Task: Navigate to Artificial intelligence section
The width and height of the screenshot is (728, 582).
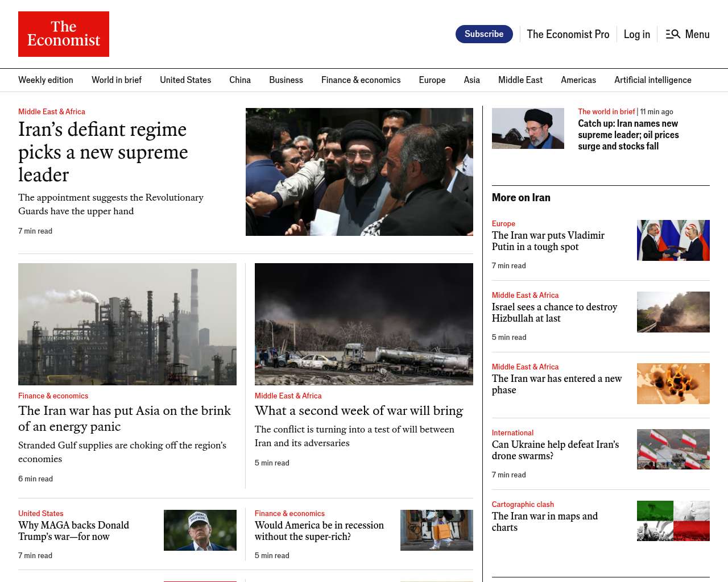Action: coord(652,80)
